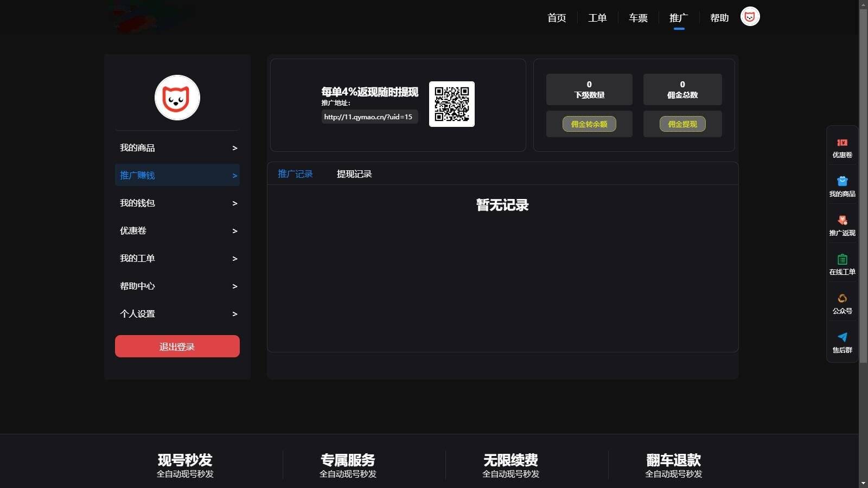Click the page vertical scrollbar

coord(863,184)
